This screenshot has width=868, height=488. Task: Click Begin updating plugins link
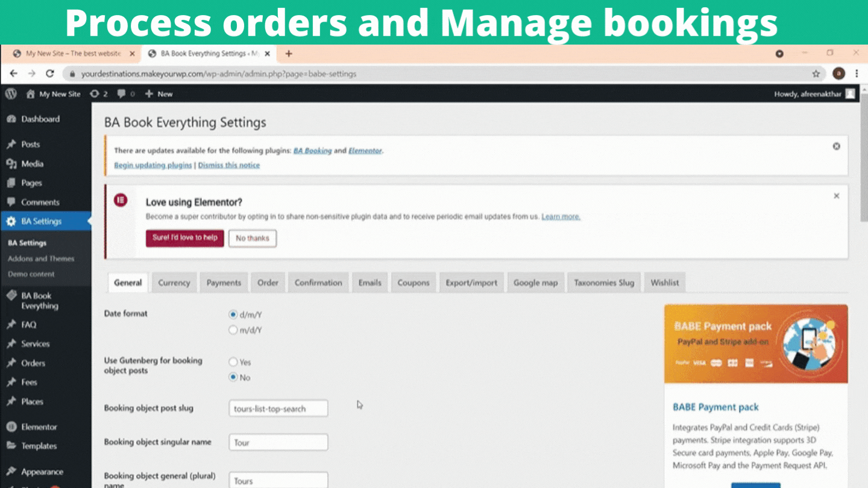pyautogui.click(x=153, y=165)
